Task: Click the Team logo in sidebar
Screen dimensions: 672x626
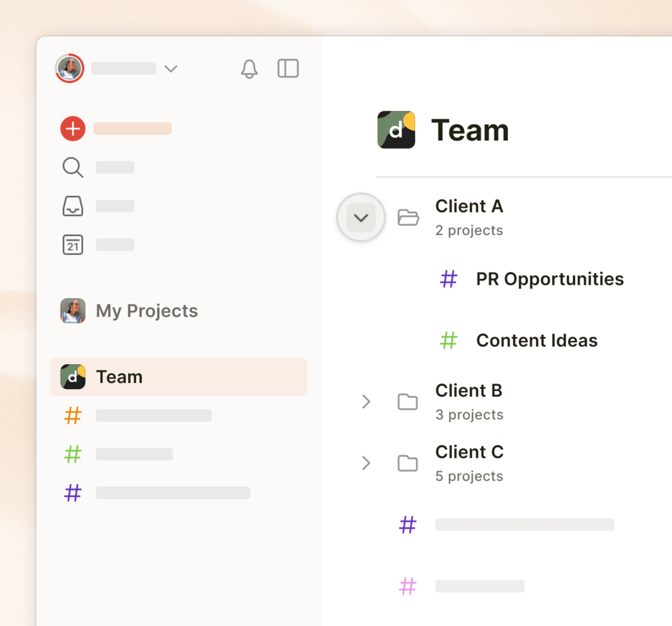Action: [73, 377]
